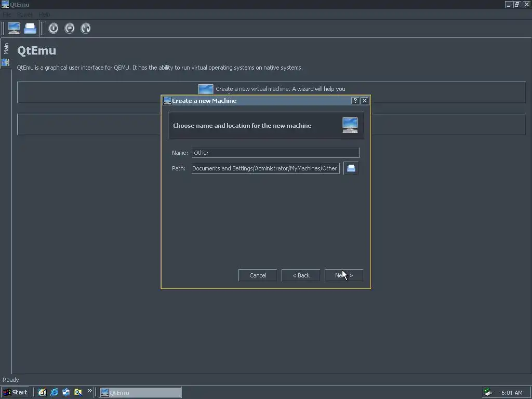Screen dimensions: 532x399
Task: Open the Help menu
Action: [44, 15]
